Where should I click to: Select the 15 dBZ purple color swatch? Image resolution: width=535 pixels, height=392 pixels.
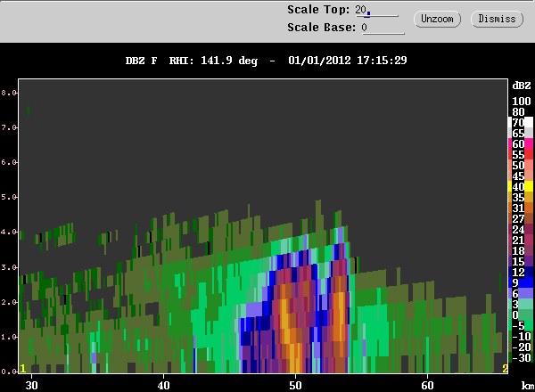(529, 261)
